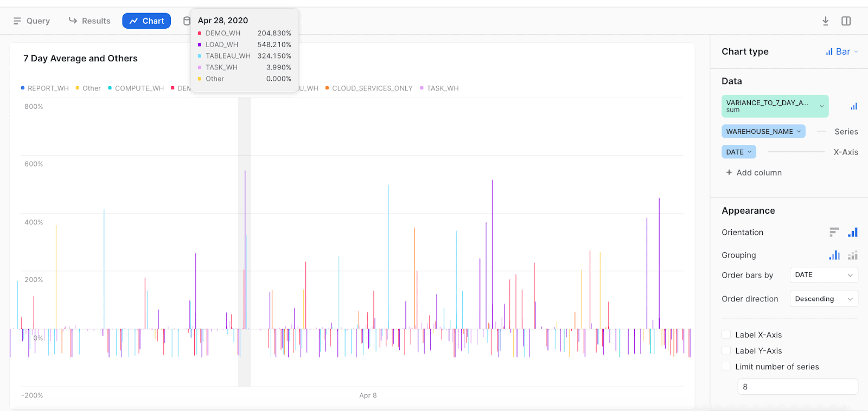Viewport: 868px width, 411px height.
Task: Select the Chart tab
Action: [146, 21]
